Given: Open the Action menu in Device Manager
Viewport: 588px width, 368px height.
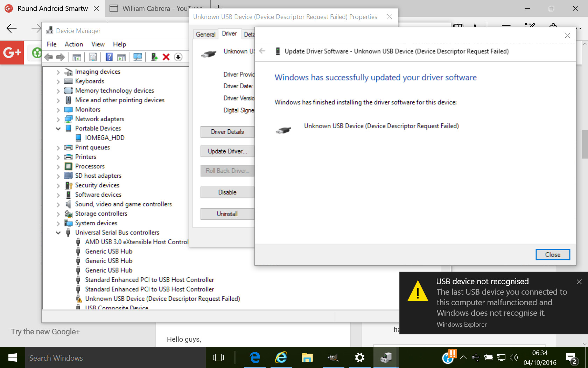Looking at the screenshot, I should (73, 44).
